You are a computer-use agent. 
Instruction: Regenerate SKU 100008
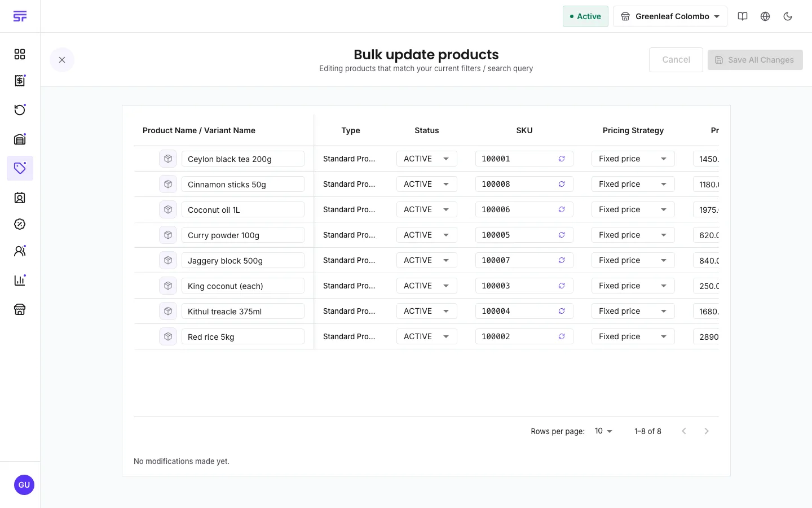[x=562, y=184]
